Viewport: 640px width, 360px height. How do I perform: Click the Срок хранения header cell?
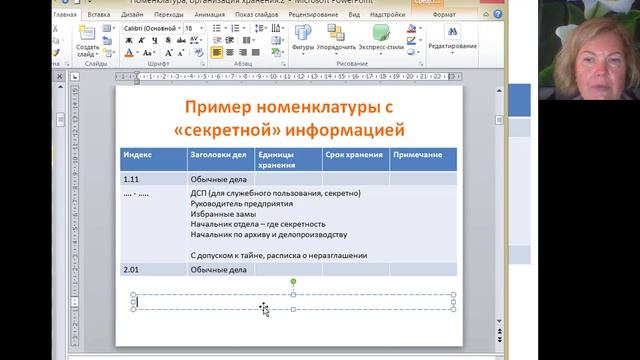tap(356, 159)
